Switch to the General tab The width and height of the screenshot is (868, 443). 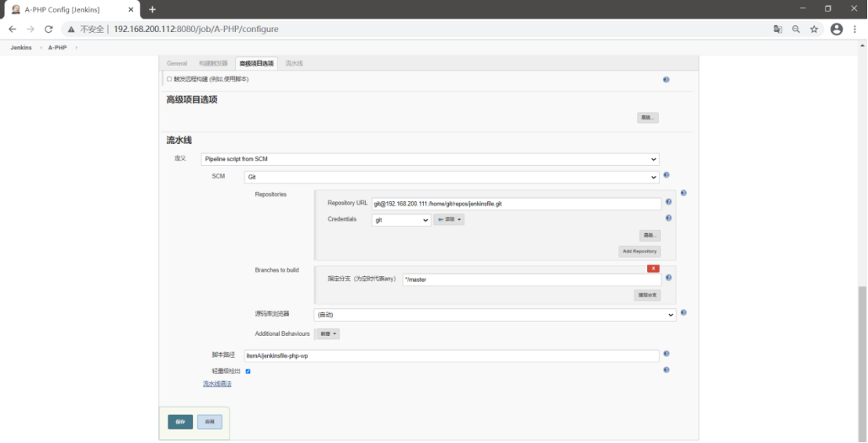pyautogui.click(x=176, y=63)
